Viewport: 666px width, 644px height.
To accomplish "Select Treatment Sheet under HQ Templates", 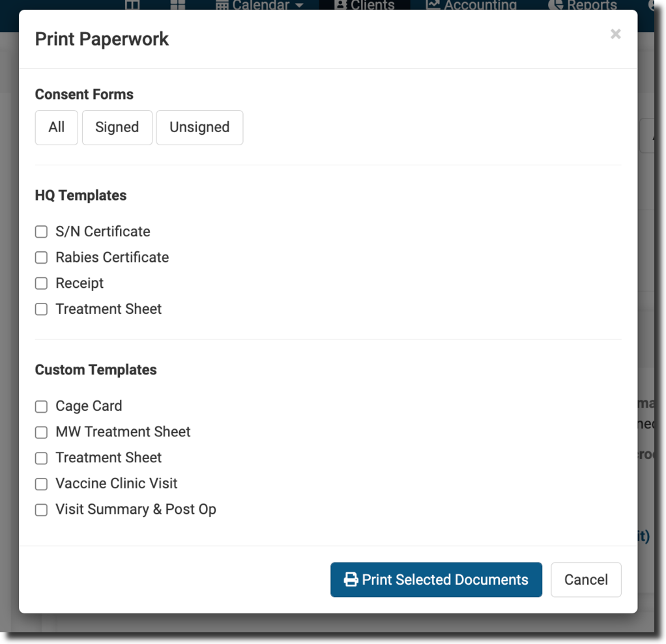I will click(x=41, y=309).
